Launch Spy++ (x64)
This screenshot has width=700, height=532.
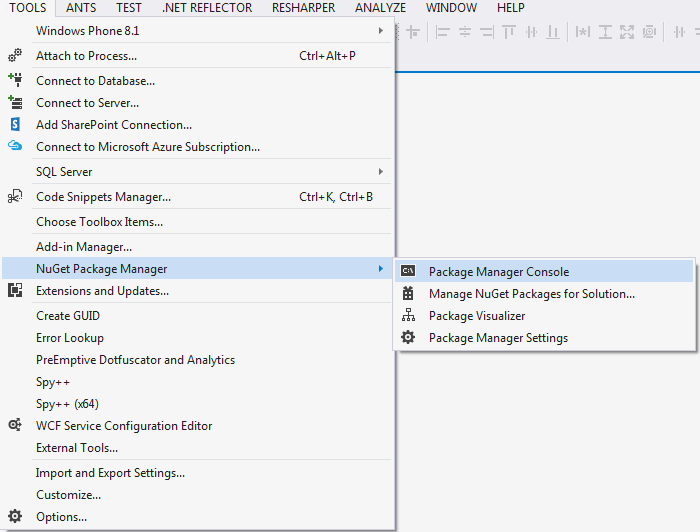pyautogui.click(x=197, y=403)
